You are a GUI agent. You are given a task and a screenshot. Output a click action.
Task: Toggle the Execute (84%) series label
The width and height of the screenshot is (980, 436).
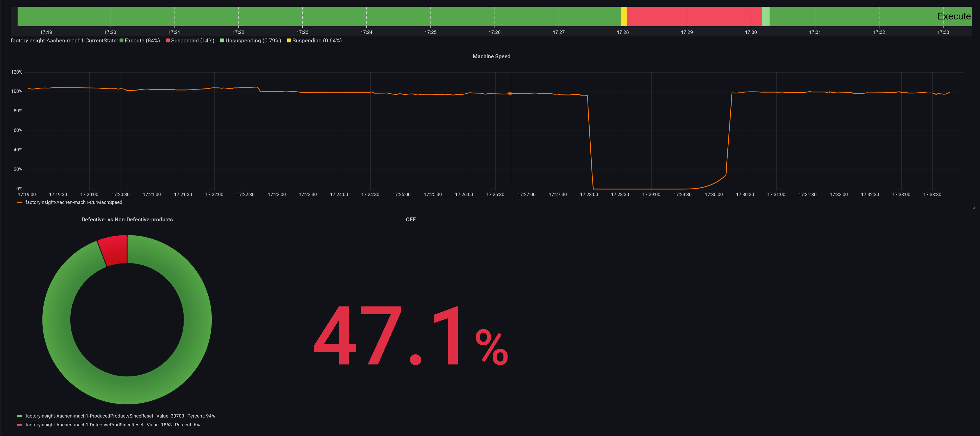pyautogui.click(x=142, y=41)
